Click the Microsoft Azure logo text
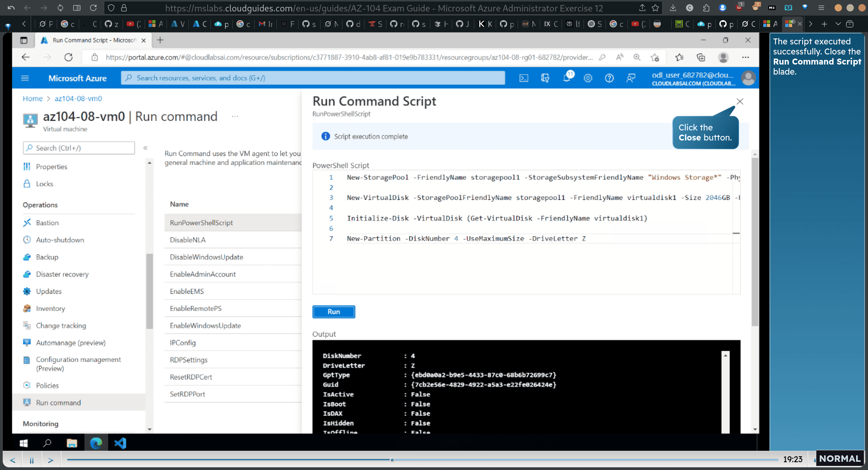The height and width of the screenshot is (470, 868). tap(78, 78)
